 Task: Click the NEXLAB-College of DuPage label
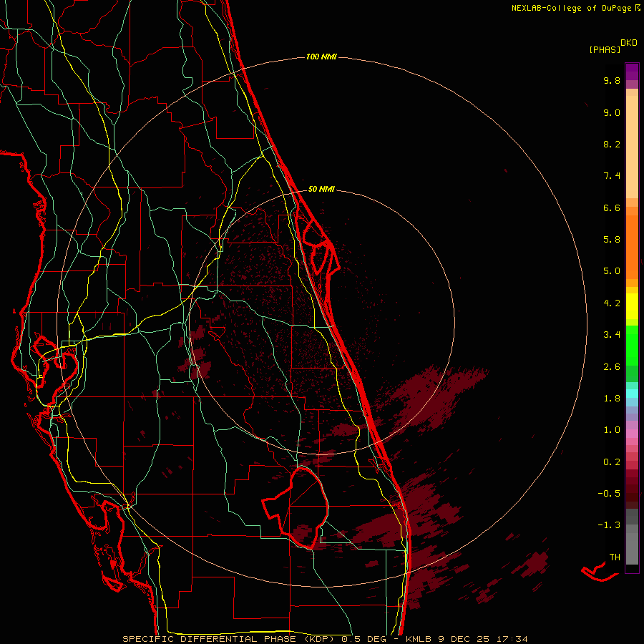(571, 8)
